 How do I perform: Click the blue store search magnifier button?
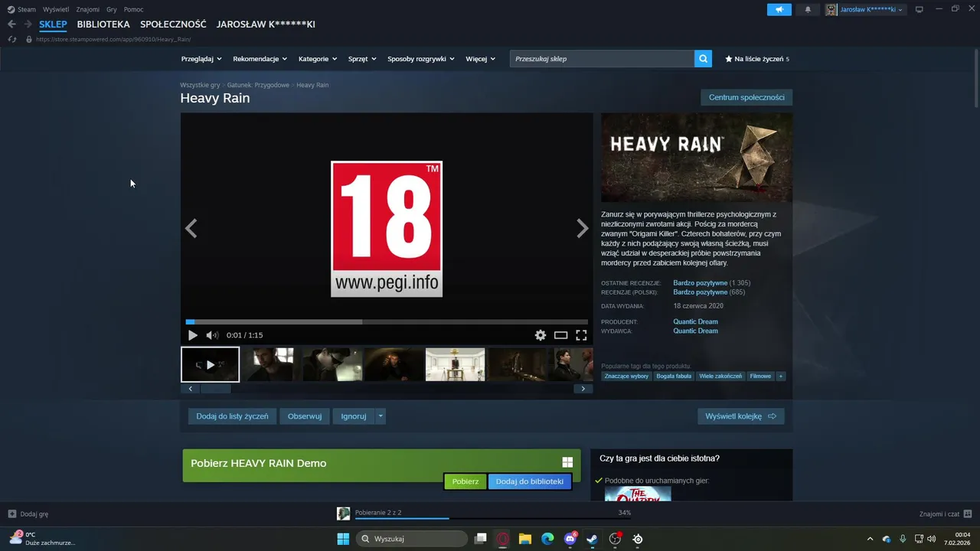[703, 58]
